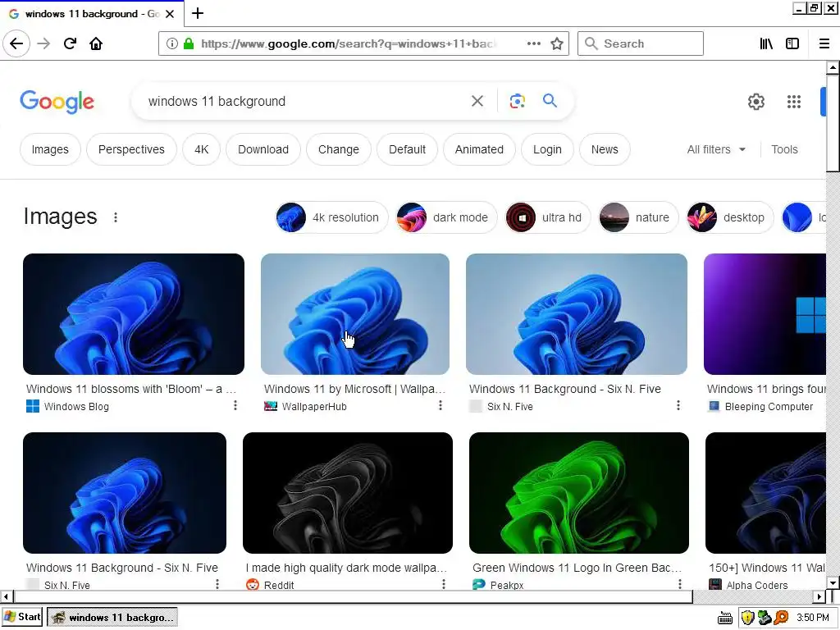Viewport: 840px width, 630px height.
Task: Clear the Google search query
Action: (x=477, y=101)
